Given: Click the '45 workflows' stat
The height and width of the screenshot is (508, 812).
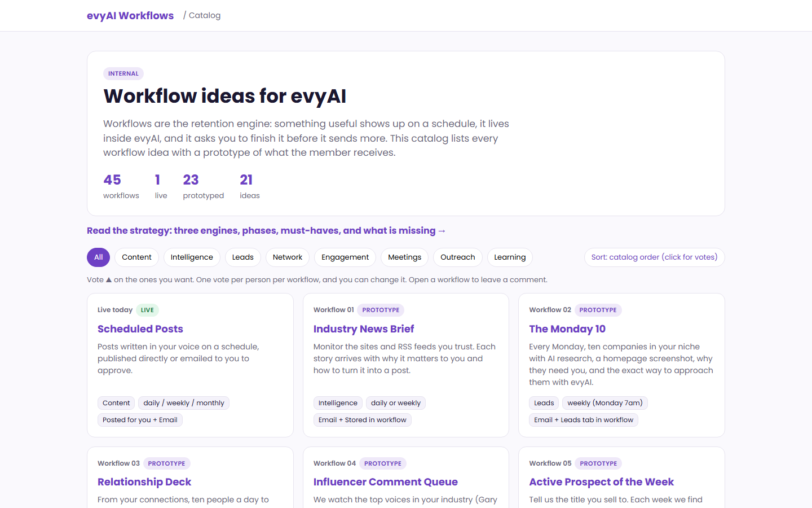Looking at the screenshot, I should point(121,187).
